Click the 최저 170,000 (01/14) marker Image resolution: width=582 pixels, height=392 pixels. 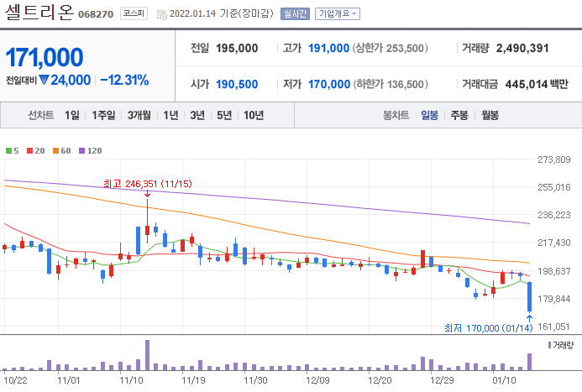(489, 328)
